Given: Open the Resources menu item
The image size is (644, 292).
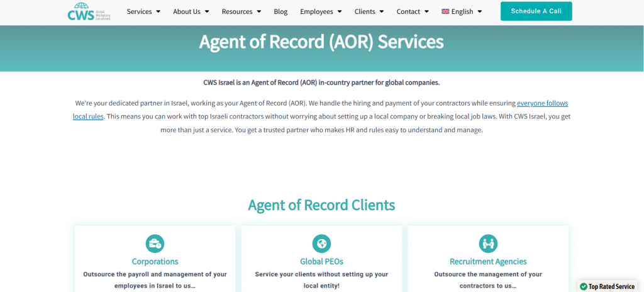Looking at the screenshot, I should coord(237,11).
